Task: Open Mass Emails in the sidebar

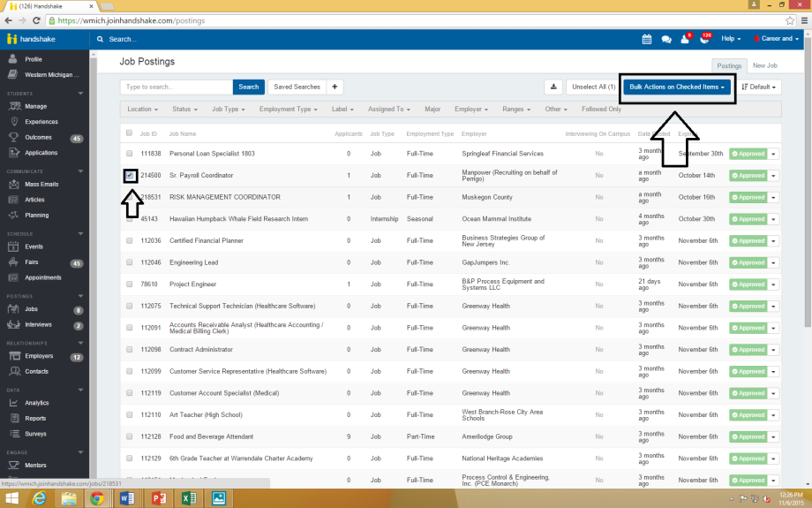Action: point(41,184)
